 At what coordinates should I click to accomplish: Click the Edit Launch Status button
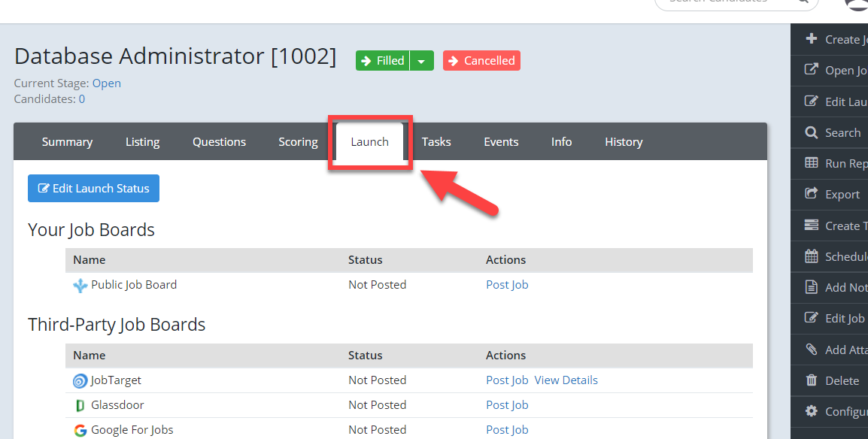tap(93, 188)
